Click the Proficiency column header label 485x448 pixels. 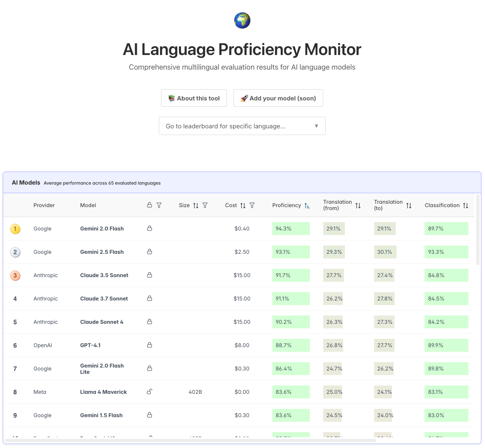(286, 205)
